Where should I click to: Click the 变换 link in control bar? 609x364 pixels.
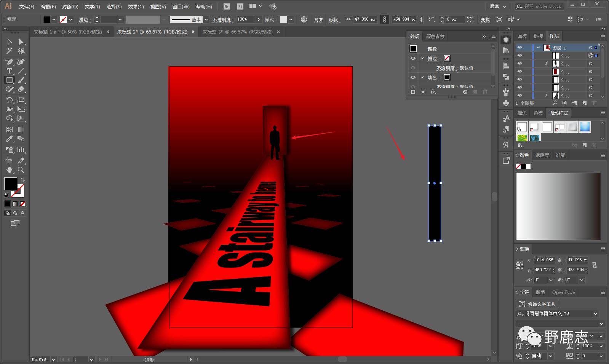[485, 19]
